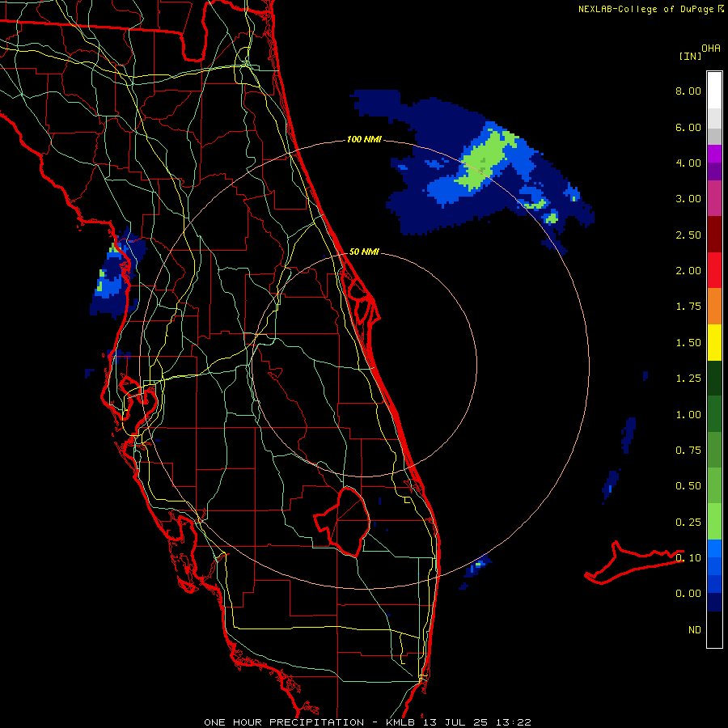Select the black ND swatch in legend

pos(714,629)
